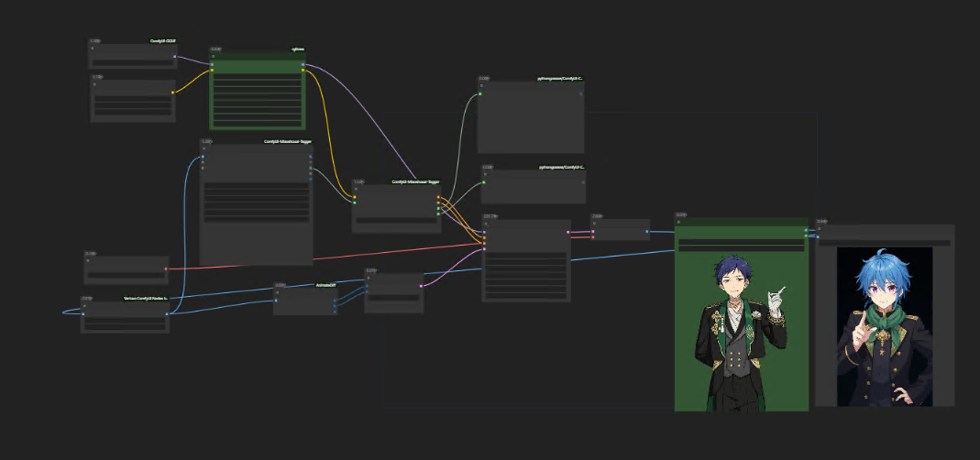Click the AnimateDiff node badge
The image size is (980, 460).
pyautogui.click(x=324, y=285)
